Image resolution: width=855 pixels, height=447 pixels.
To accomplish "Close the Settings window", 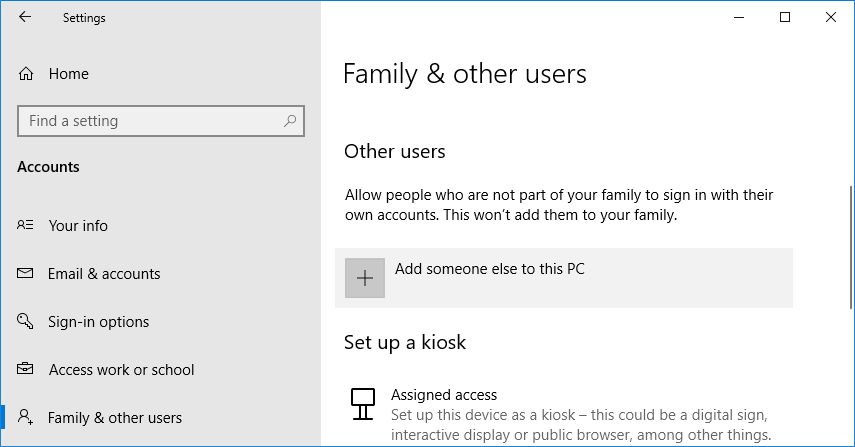I will 831,17.
